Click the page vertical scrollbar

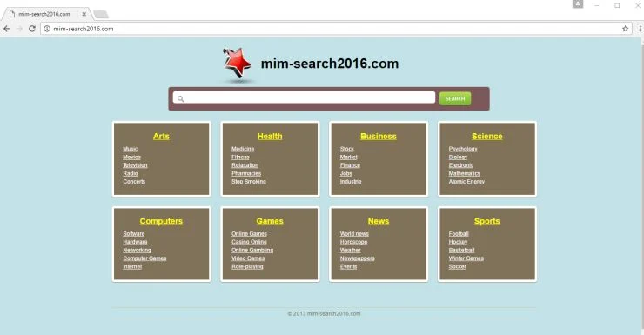pyautogui.click(x=641, y=186)
